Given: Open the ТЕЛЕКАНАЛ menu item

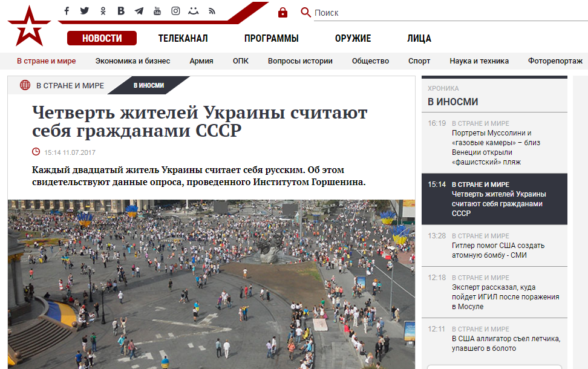Looking at the screenshot, I should coord(183,38).
